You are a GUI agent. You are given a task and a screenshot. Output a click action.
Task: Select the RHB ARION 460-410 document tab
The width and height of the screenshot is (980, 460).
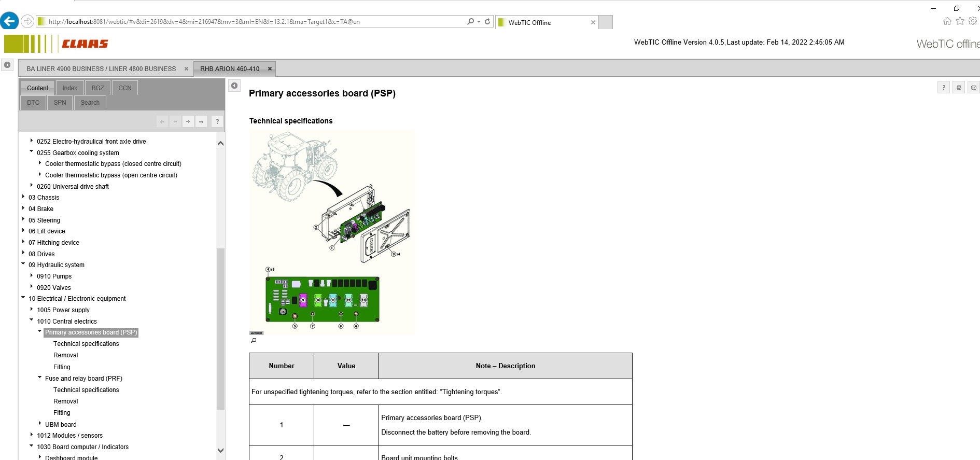click(230, 68)
